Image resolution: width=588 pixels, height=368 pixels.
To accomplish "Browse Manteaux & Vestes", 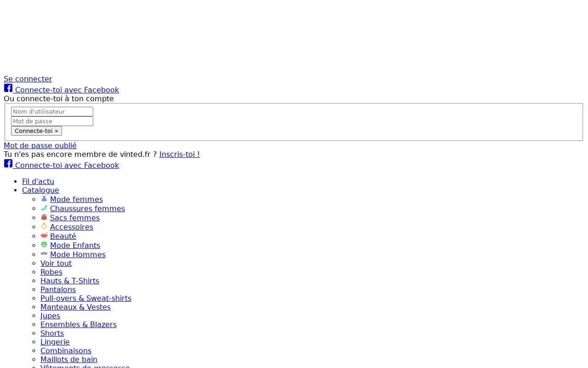I will 75,307.
